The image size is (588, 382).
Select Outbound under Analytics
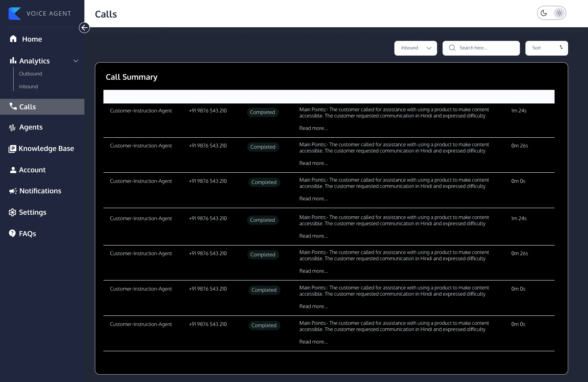coord(30,74)
